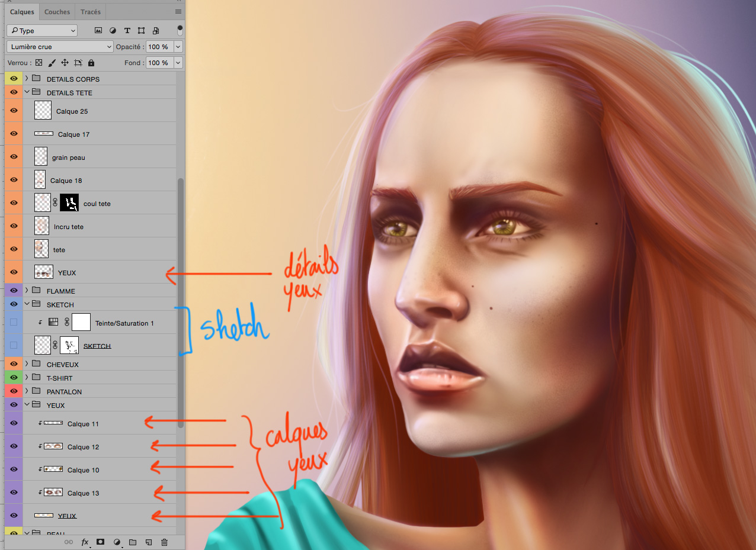Click the lock transparent pixels icon

point(39,63)
